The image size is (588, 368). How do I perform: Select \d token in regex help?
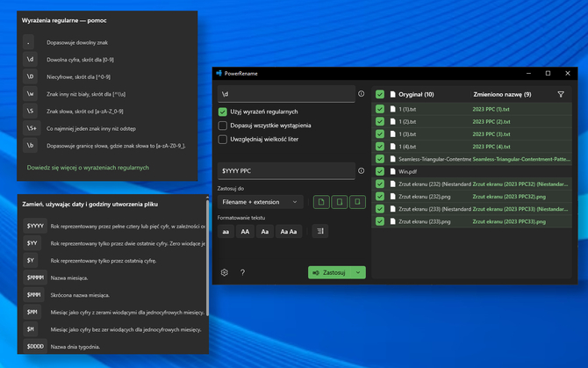30,59
